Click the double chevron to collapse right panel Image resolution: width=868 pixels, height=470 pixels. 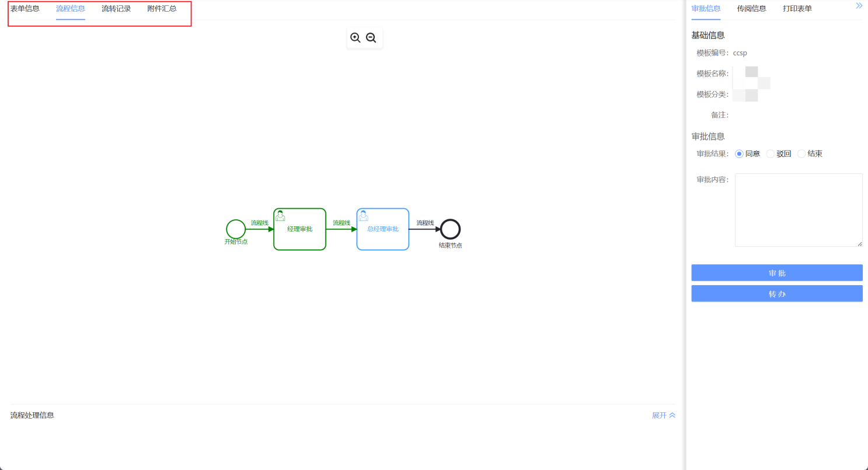[859, 5]
